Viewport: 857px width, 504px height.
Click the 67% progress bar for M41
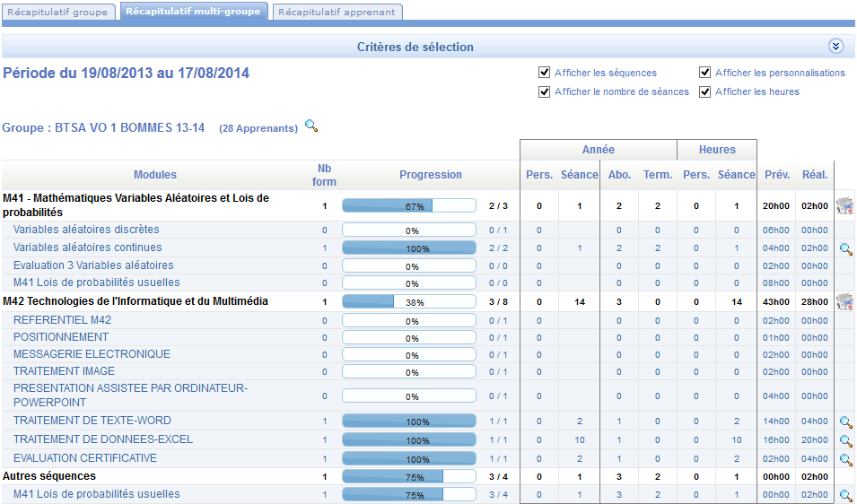[x=409, y=206]
